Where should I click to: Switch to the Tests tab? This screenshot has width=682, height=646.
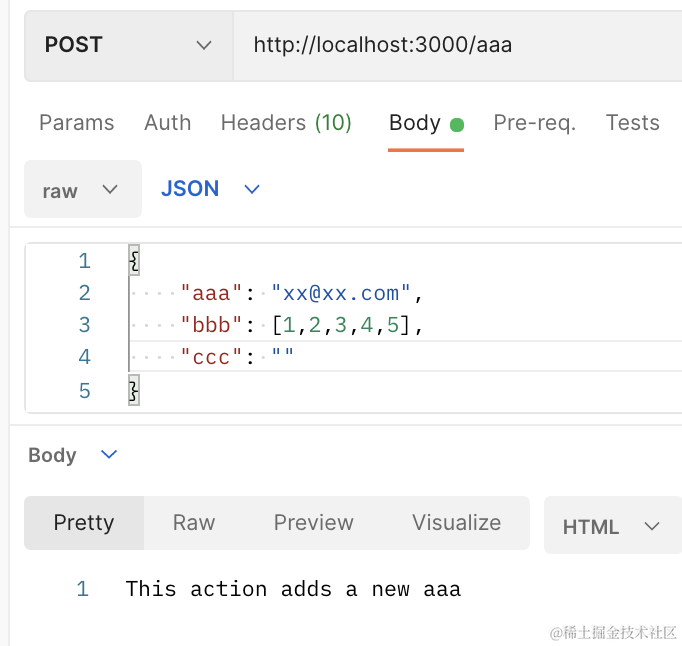(632, 123)
